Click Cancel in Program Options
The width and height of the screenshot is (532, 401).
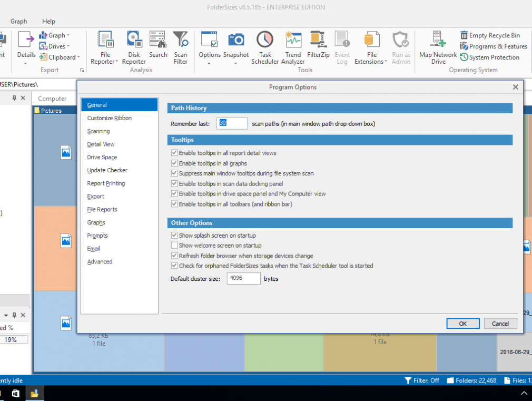coord(500,324)
